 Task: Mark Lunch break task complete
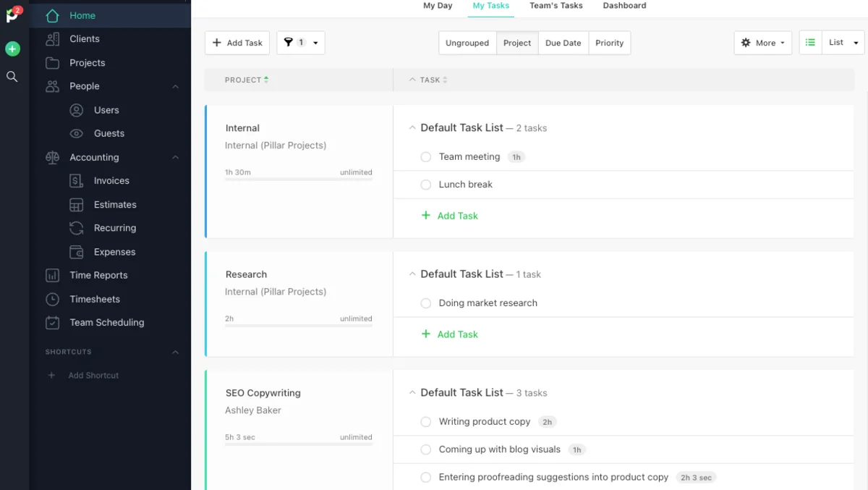(426, 185)
